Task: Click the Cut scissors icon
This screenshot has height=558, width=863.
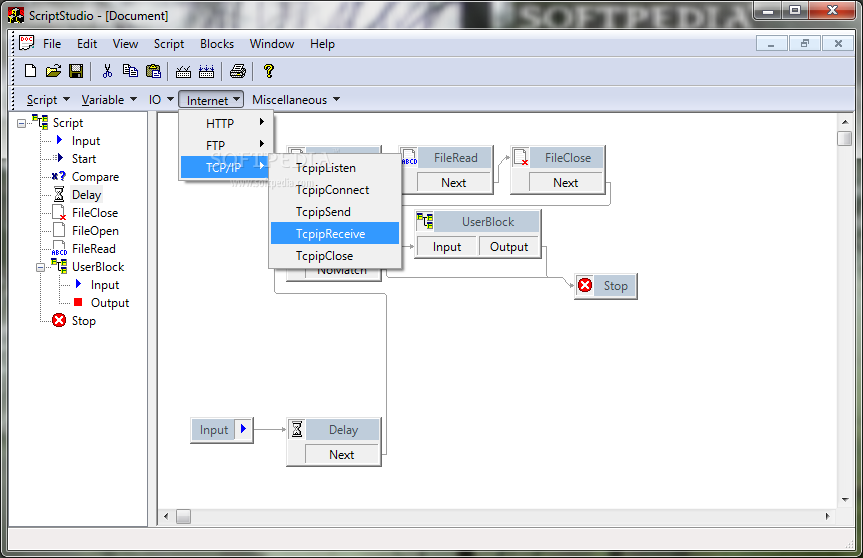Action: coord(107,70)
